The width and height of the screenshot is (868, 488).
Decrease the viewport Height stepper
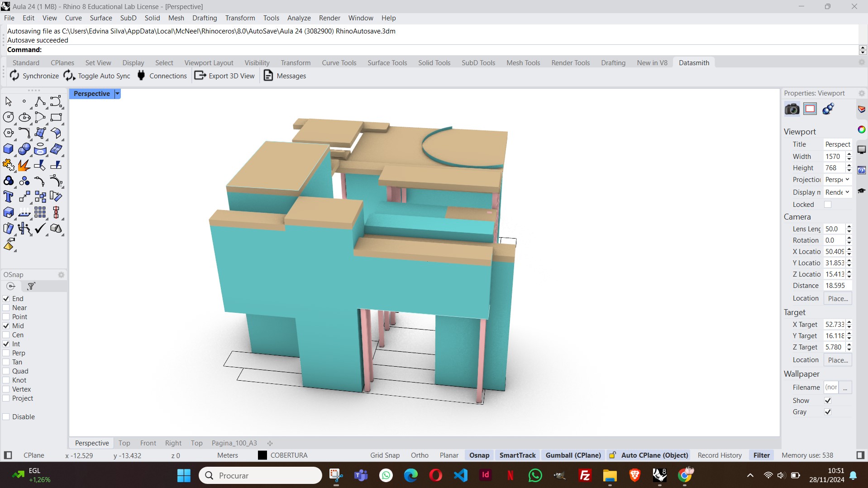[x=849, y=171]
